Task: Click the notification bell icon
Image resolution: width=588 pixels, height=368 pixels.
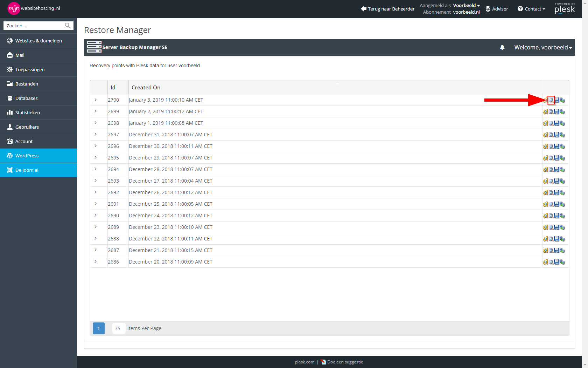Action: pos(502,47)
